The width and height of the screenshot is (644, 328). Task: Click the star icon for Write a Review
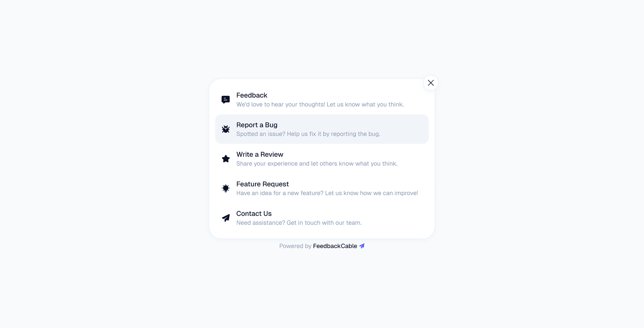pos(225,159)
